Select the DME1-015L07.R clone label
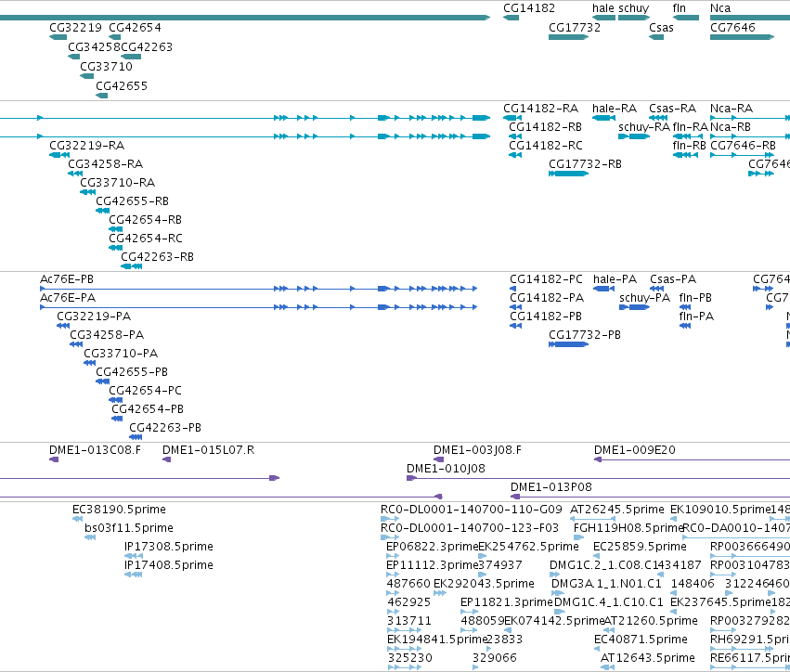 [208, 450]
